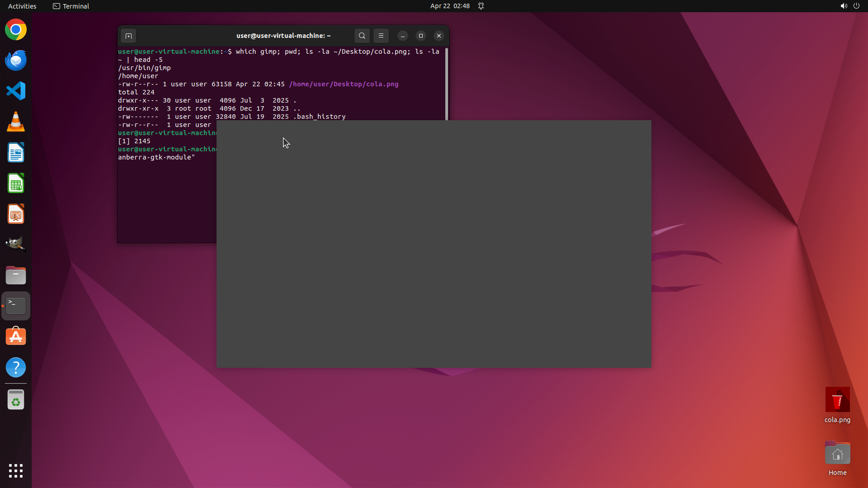Click the terminal search button

[362, 36]
